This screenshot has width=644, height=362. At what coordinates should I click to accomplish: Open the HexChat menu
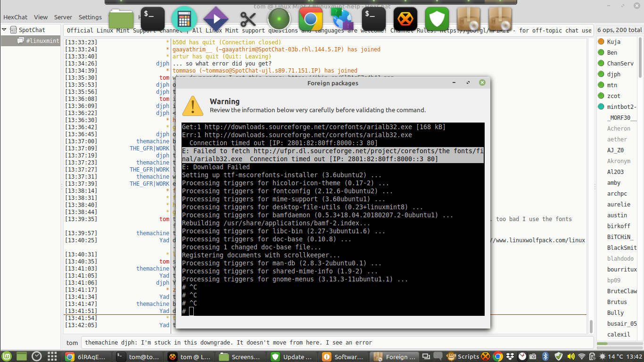pyautogui.click(x=16, y=17)
